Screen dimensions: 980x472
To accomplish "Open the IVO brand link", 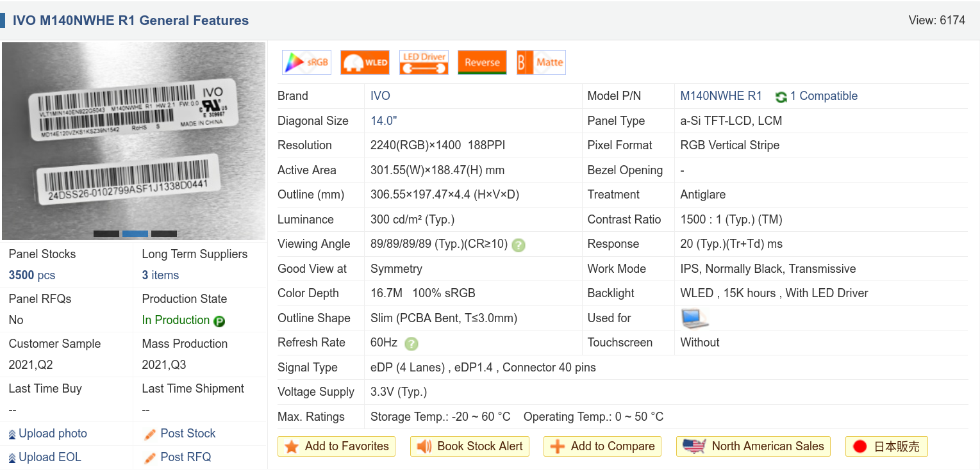I will click(380, 96).
